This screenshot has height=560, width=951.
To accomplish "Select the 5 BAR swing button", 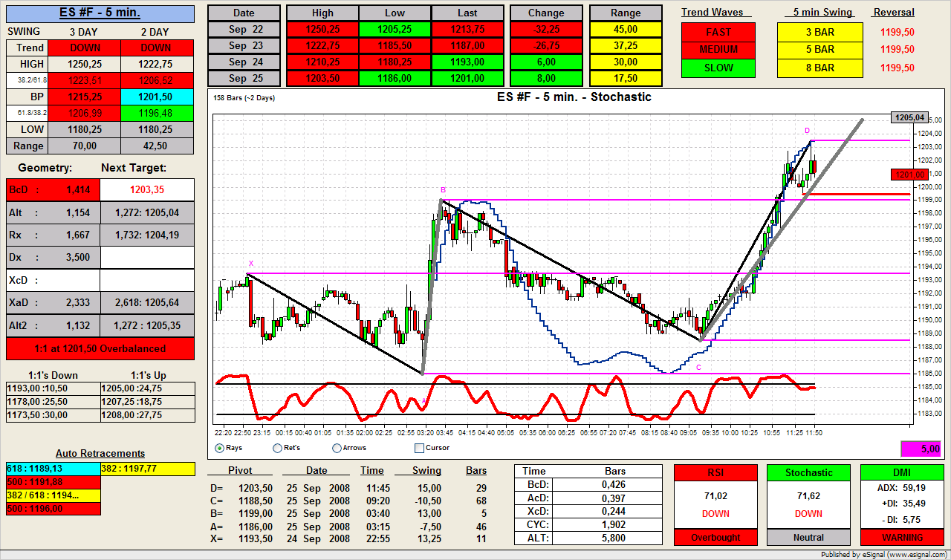I will point(819,50).
